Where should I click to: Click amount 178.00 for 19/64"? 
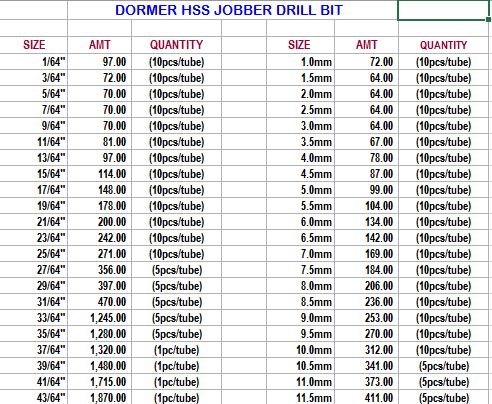click(99, 206)
